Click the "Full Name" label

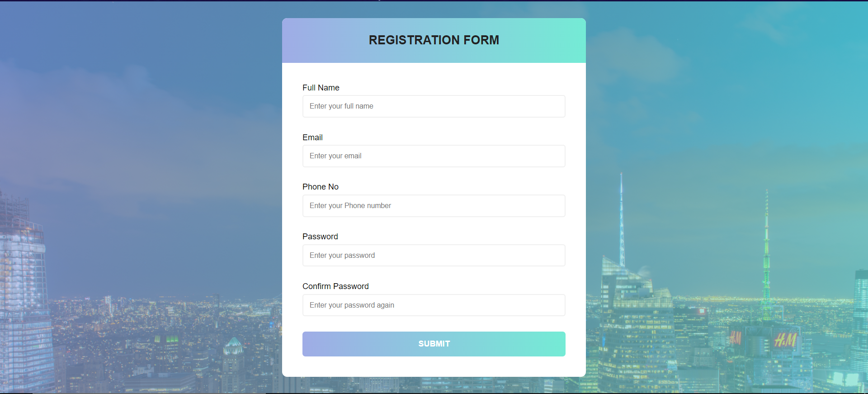tap(321, 87)
